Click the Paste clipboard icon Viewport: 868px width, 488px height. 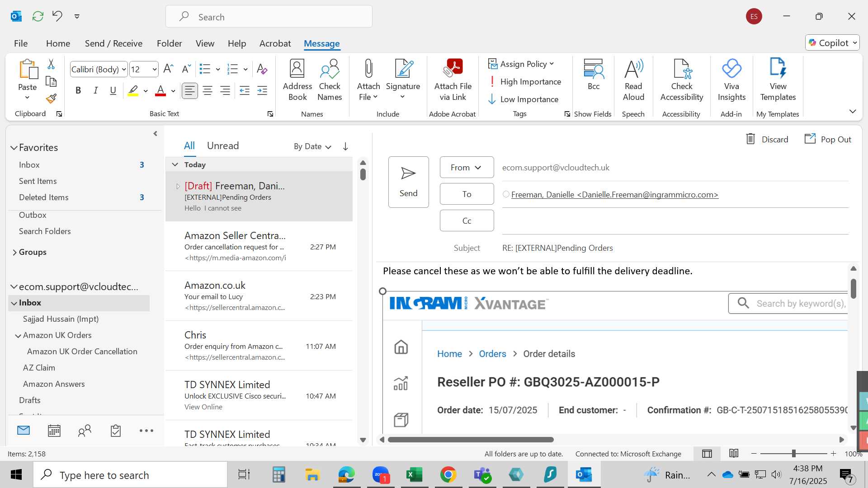point(28,70)
